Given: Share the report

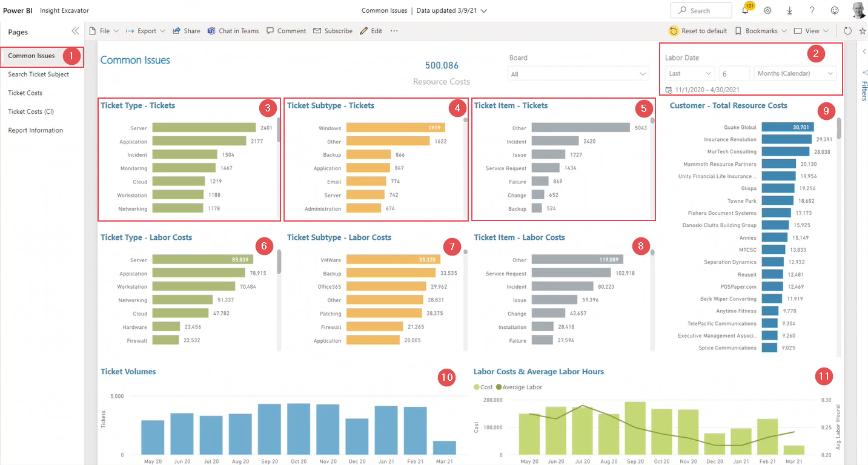Looking at the screenshot, I should (187, 31).
